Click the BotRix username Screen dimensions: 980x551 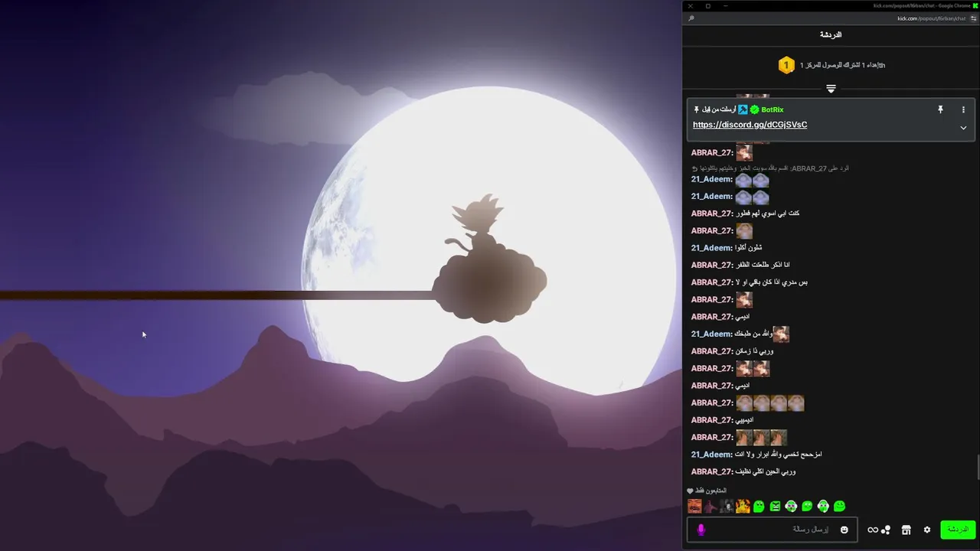coord(773,109)
